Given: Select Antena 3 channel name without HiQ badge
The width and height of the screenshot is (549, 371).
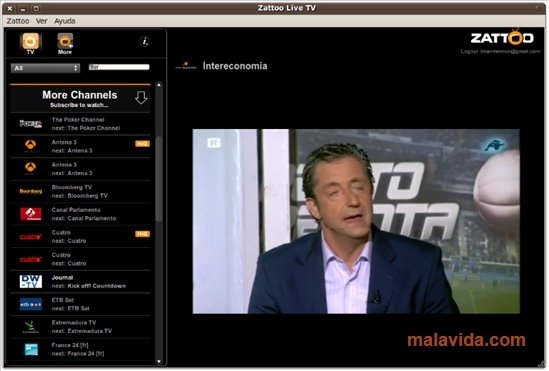Looking at the screenshot, I should (64, 164).
